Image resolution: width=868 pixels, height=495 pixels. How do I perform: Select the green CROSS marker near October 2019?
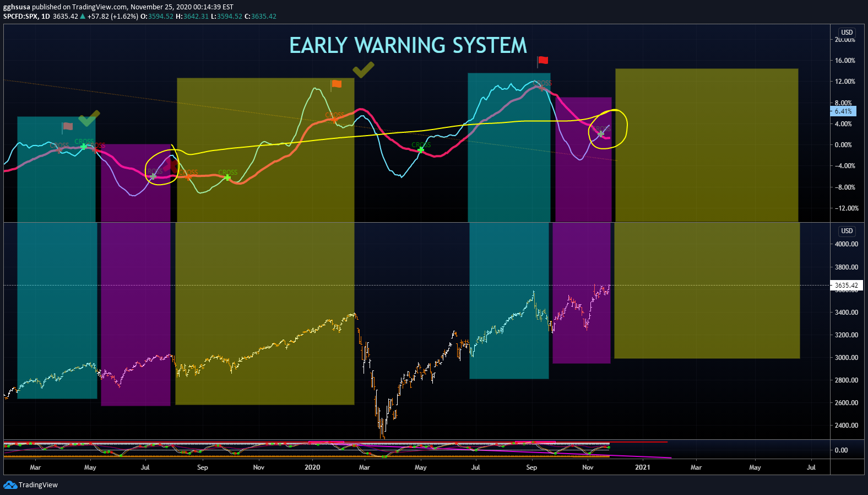pyautogui.click(x=227, y=176)
